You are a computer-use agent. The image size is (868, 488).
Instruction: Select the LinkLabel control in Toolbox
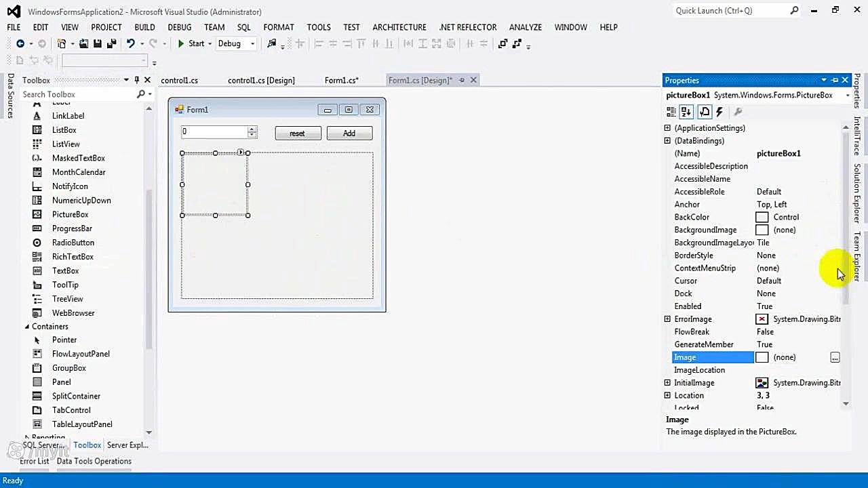[x=68, y=116]
